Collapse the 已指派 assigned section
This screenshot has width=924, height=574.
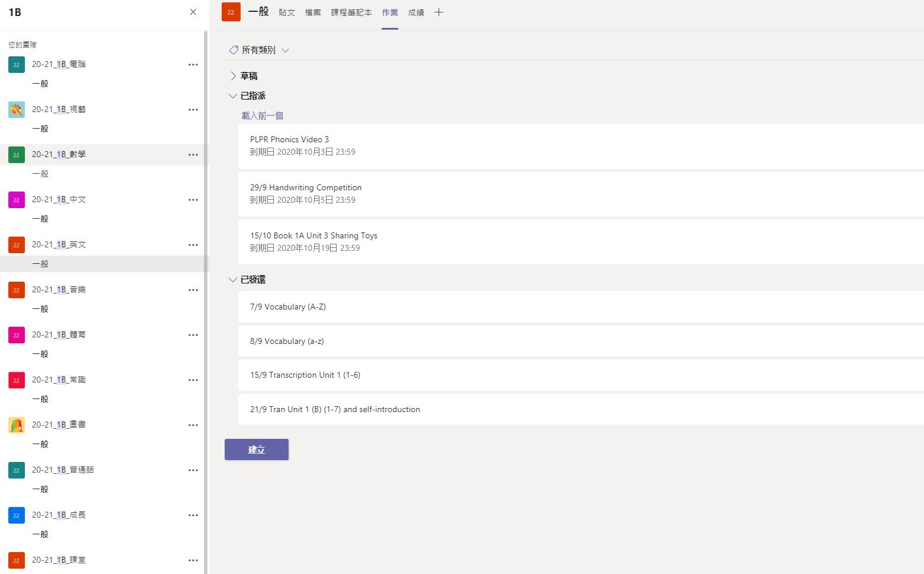coord(233,95)
